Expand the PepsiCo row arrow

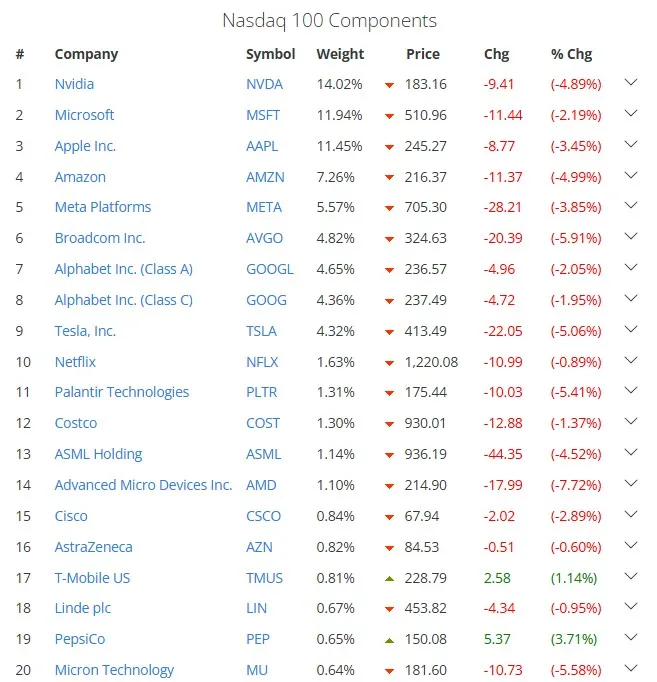(630, 638)
